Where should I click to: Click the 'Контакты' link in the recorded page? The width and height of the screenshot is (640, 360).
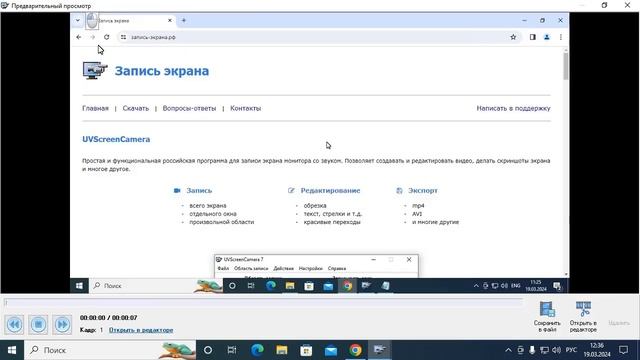tap(246, 108)
